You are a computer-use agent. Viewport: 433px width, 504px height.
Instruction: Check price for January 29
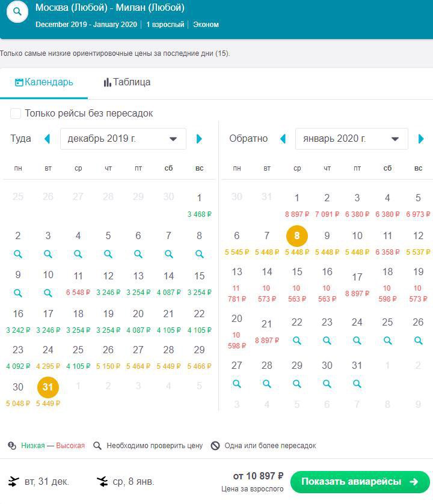pos(297,383)
